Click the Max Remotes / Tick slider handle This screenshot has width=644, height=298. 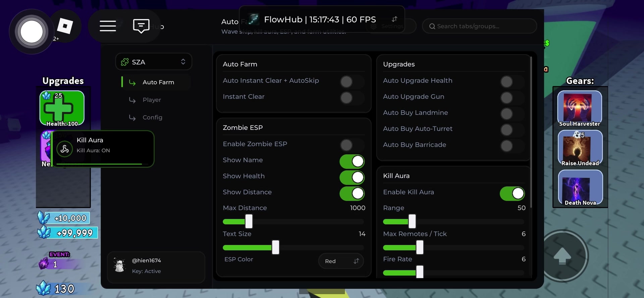click(420, 248)
